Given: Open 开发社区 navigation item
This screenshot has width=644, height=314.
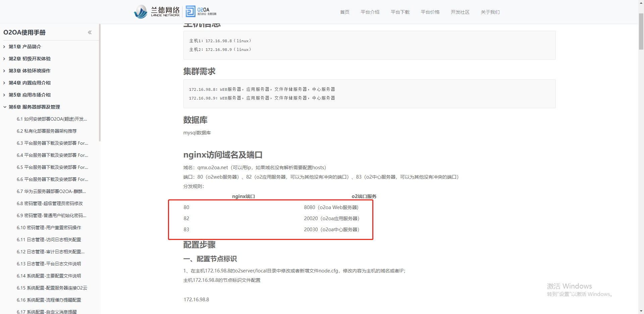Looking at the screenshot, I should (x=460, y=12).
